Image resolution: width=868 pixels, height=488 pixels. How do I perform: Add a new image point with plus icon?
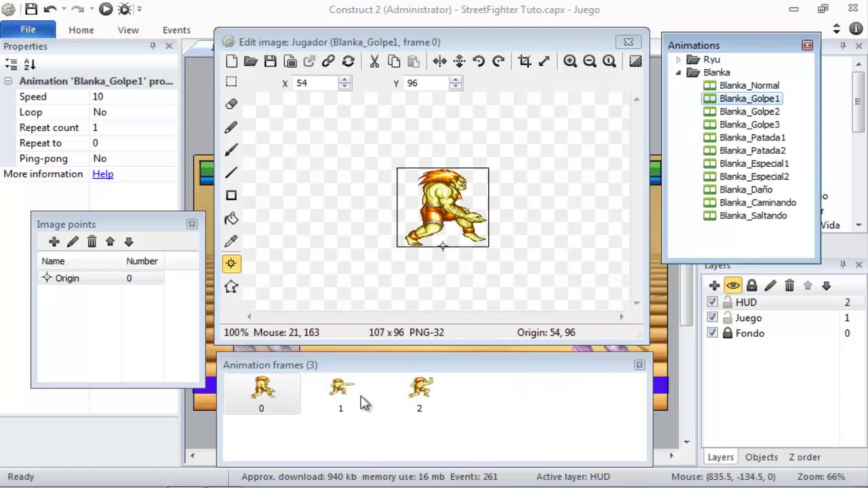pyautogui.click(x=54, y=242)
